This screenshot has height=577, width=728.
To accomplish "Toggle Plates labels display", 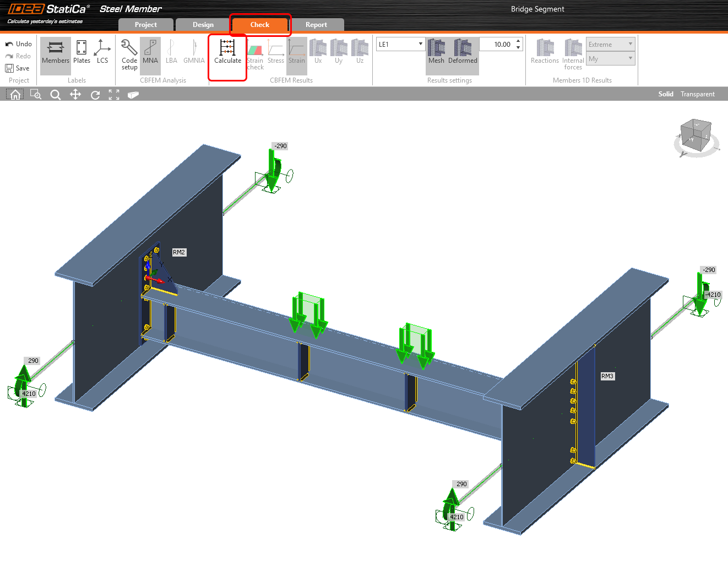I will click(82, 52).
